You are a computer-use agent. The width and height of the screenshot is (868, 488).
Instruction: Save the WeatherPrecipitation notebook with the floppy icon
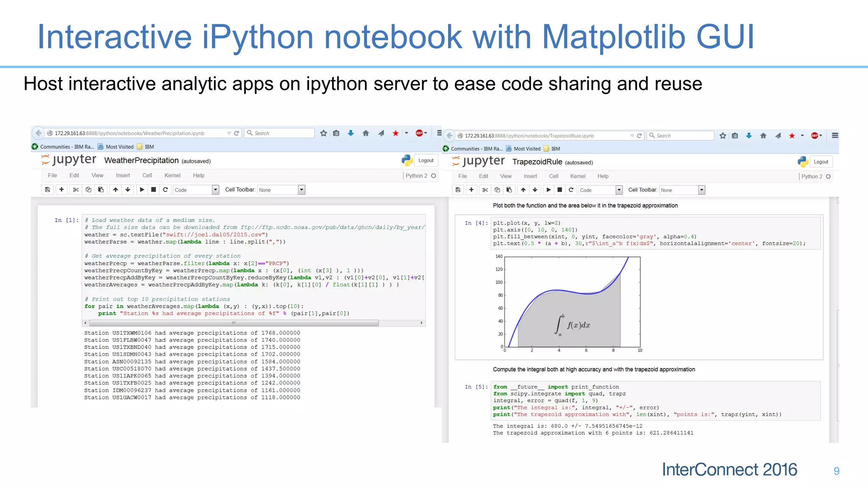[47, 190]
